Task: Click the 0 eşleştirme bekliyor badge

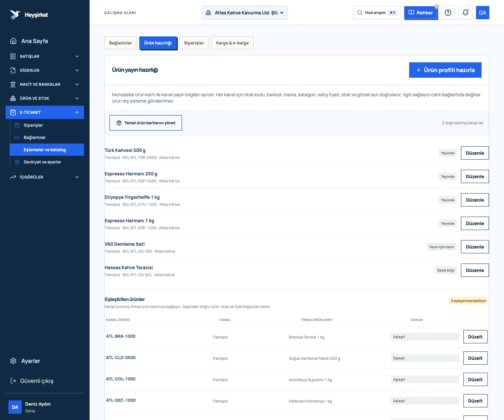Action: tap(468, 301)
